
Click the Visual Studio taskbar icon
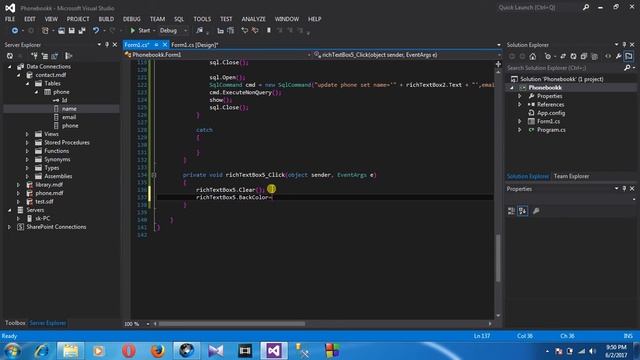click(x=273, y=351)
